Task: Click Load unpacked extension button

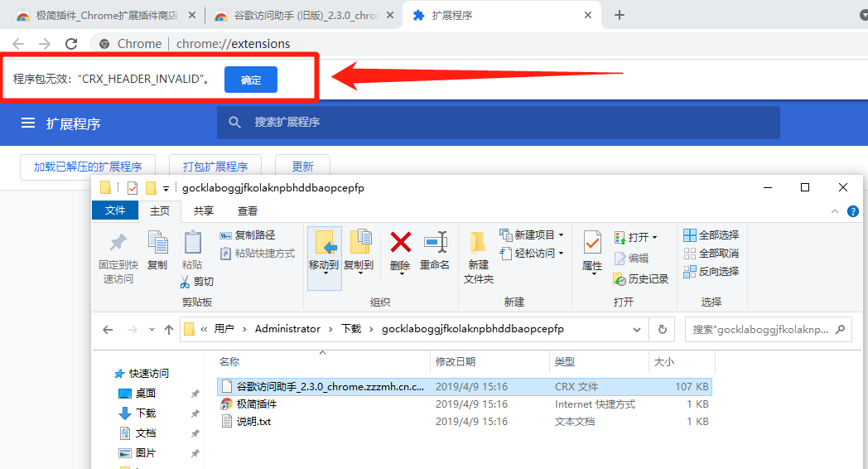Action: point(88,167)
